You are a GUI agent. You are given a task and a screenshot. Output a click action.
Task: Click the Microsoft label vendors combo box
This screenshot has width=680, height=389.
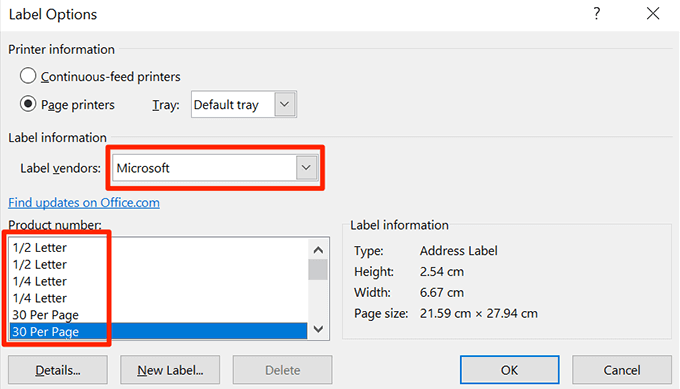click(x=215, y=168)
